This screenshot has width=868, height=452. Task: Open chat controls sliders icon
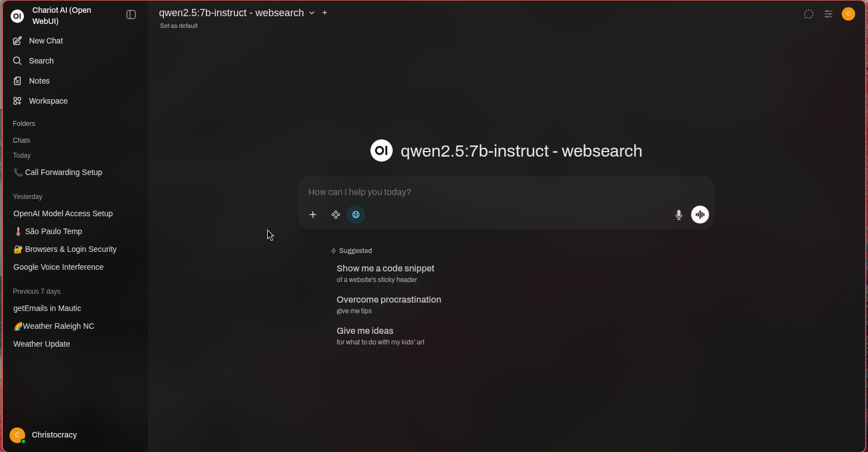point(828,14)
